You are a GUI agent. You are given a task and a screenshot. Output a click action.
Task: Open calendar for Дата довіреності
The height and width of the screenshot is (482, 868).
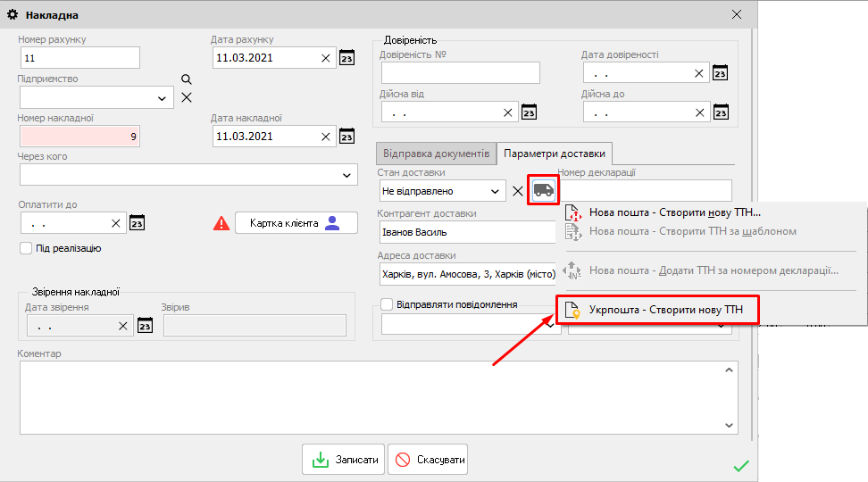point(720,73)
